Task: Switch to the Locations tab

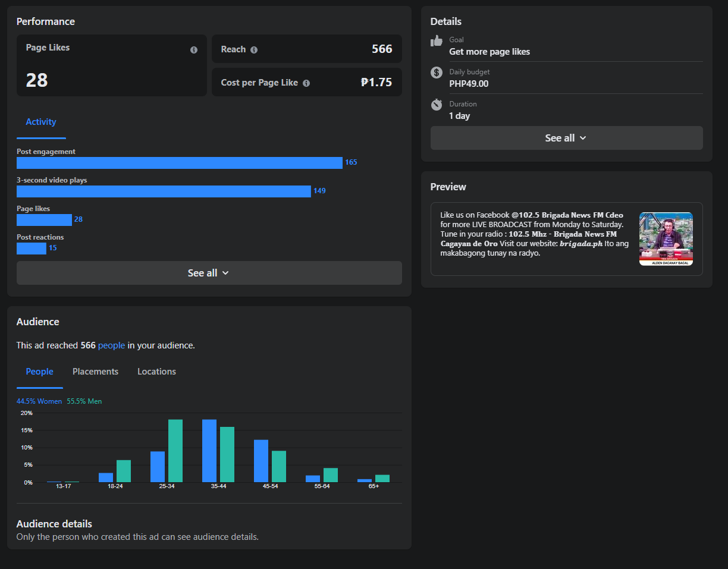Action: pyautogui.click(x=156, y=372)
